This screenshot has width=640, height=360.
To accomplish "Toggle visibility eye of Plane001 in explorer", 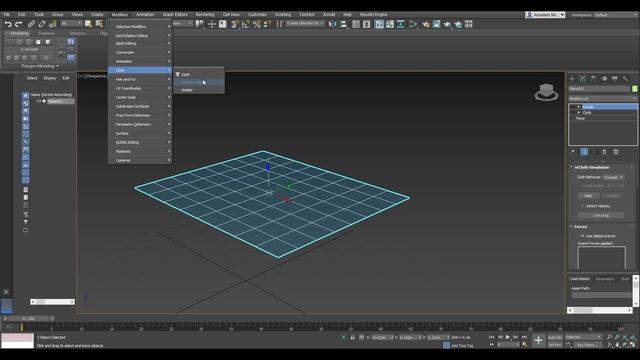I will pos(39,101).
